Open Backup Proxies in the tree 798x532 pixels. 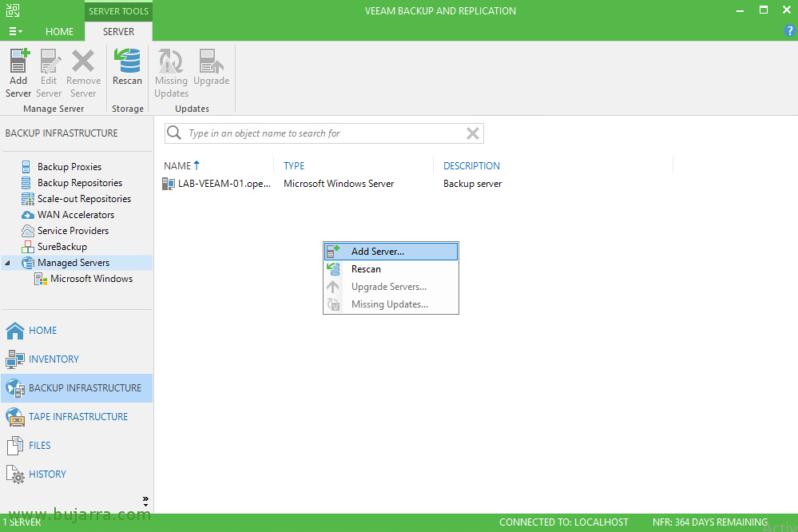tap(69, 167)
